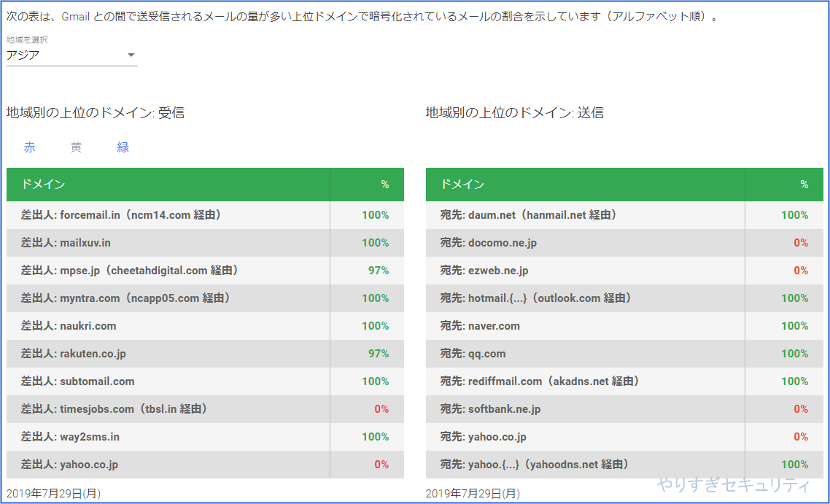Click the 0% value for timesjobs.com
The image size is (830, 504).
pos(381,408)
